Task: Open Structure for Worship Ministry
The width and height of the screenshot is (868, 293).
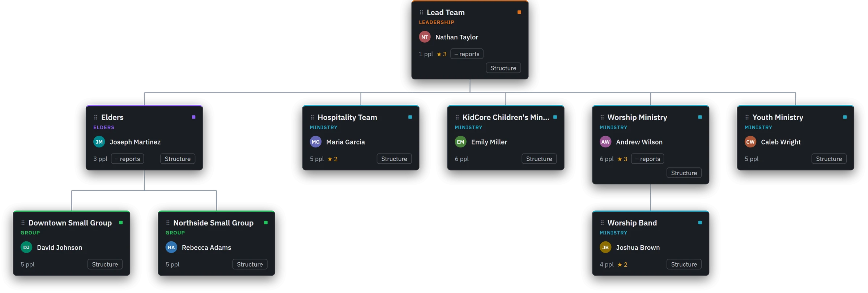Action: pos(684,173)
